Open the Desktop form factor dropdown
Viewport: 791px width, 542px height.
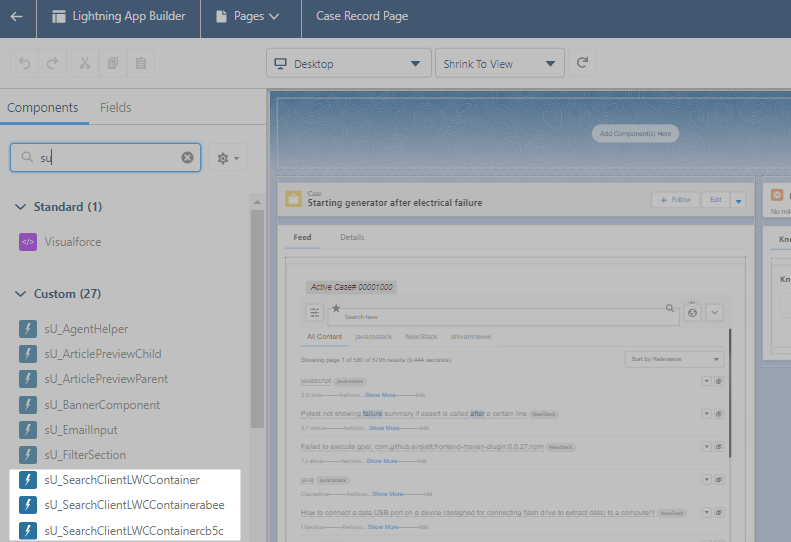tap(348, 64)
